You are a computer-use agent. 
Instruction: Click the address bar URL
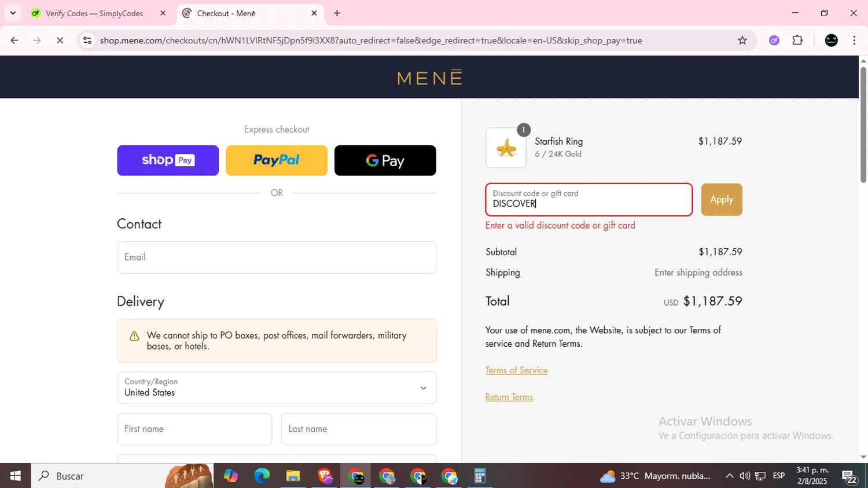click(371, 41)
